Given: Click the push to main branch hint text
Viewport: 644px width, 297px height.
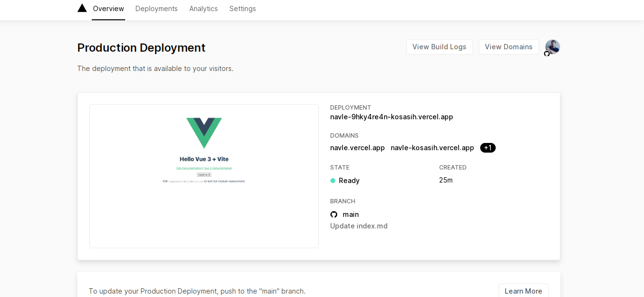Looking at the screenshot, I should (x=197, y=291).
